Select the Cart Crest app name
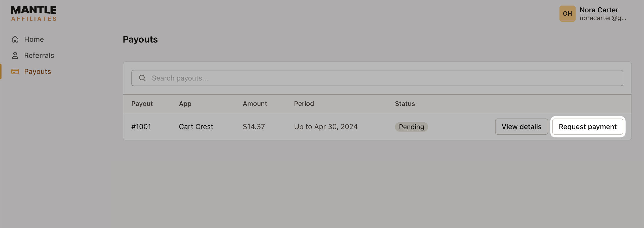Image resolution: width=644 pixels, height=228 pixels. tap(196, 127)
